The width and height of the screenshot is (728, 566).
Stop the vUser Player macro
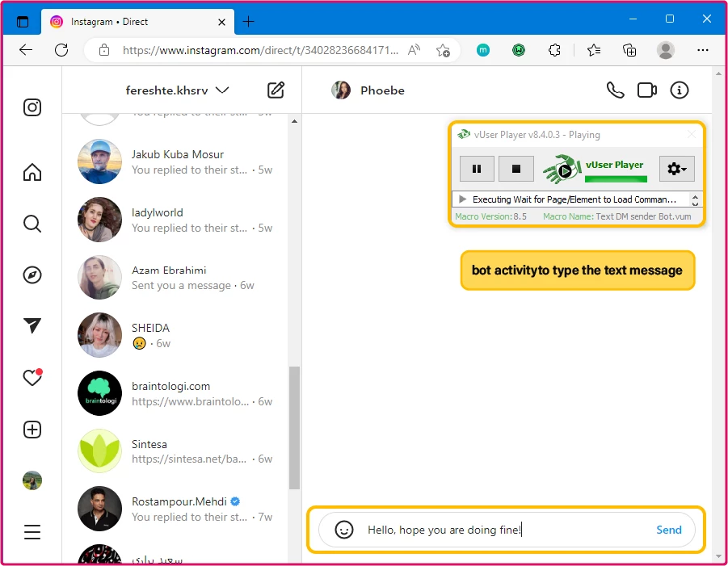515,169
